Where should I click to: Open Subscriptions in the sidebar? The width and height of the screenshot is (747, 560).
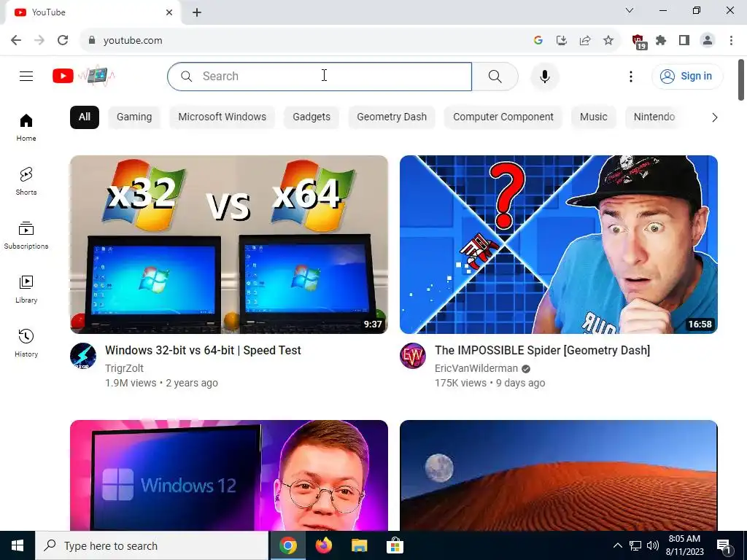[x=26, y=236]
